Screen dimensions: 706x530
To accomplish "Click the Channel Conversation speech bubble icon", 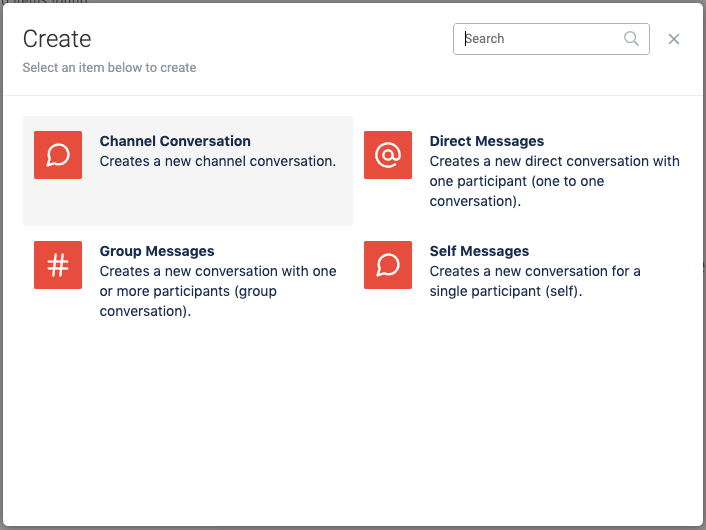I will (58, 155).
